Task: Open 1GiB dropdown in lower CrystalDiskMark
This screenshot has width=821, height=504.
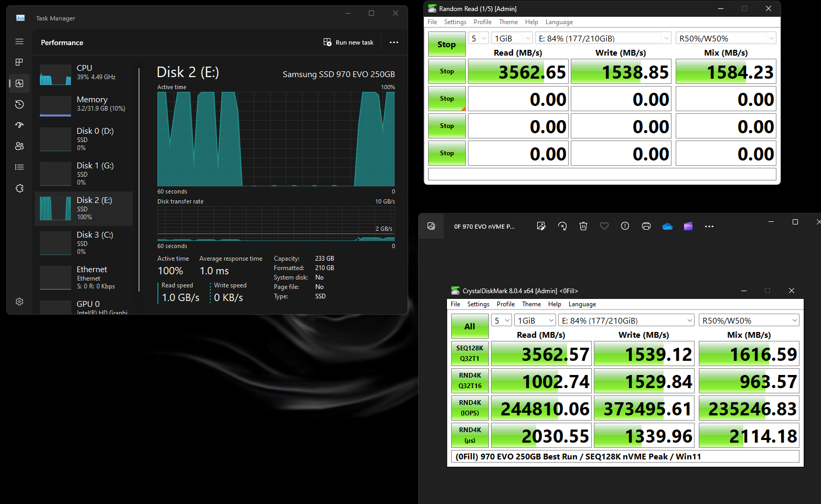Action: coord(535,320)
